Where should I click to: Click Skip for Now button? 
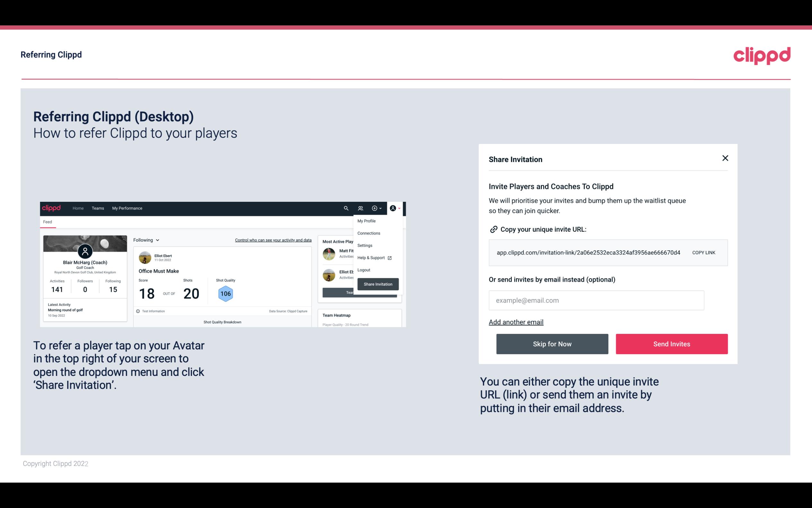click(x=552, y=343)
